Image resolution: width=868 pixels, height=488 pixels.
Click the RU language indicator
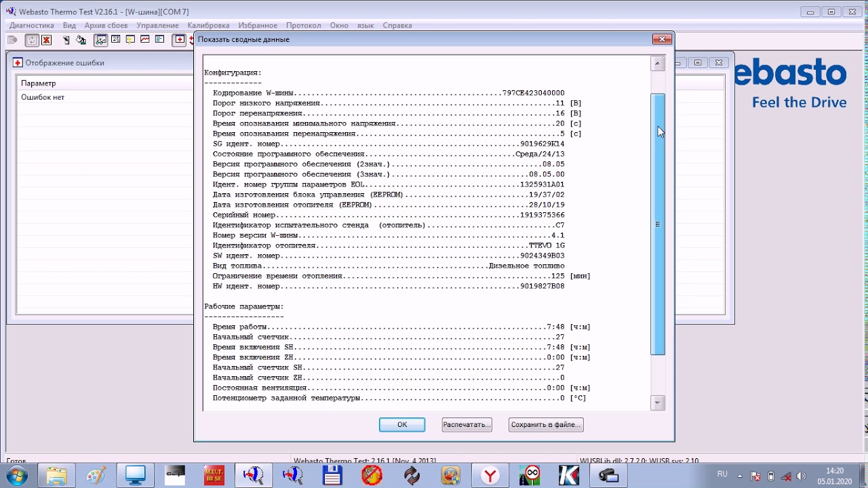pos(722,474)
